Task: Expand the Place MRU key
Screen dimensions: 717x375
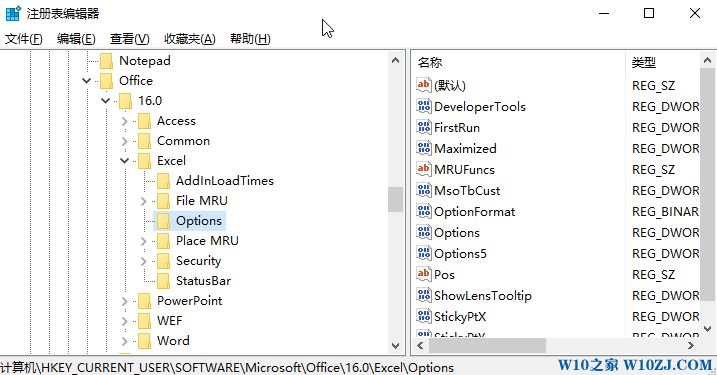Action: (143, 241)
